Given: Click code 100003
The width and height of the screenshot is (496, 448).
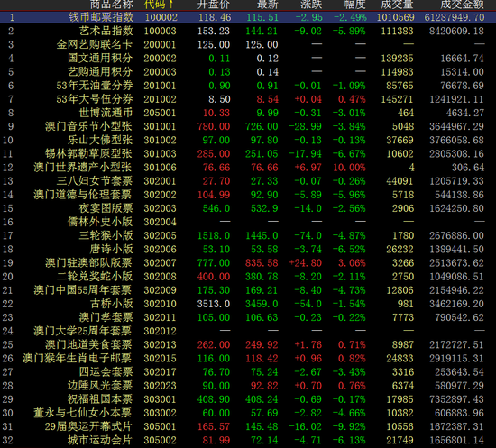Looking at the screenshot, I should click(160, 31).
